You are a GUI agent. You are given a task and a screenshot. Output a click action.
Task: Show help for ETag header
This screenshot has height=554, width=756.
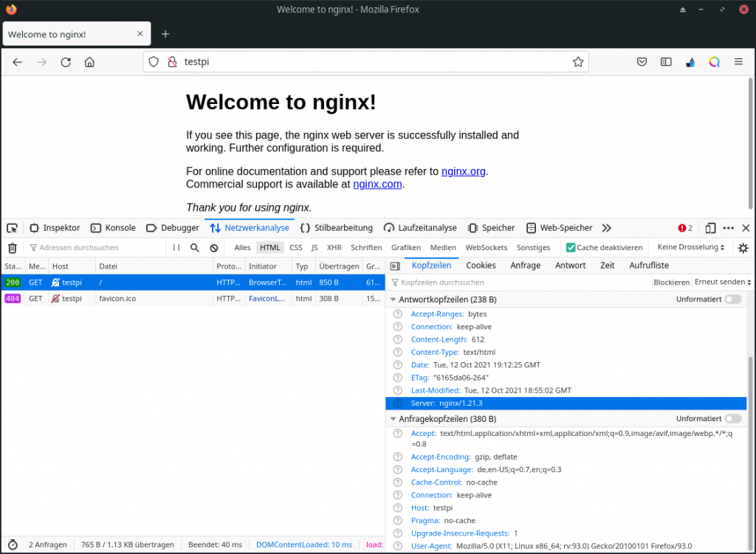(x=398, y=378)
